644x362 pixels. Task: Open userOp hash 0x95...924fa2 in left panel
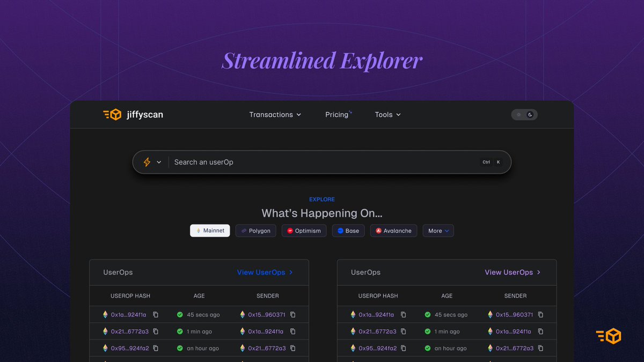coord(130,348)
